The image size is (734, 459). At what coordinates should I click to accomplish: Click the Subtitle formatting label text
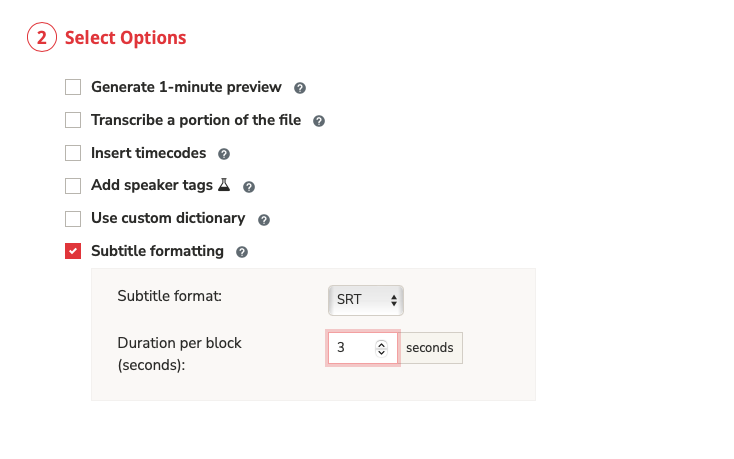(157, 251)
